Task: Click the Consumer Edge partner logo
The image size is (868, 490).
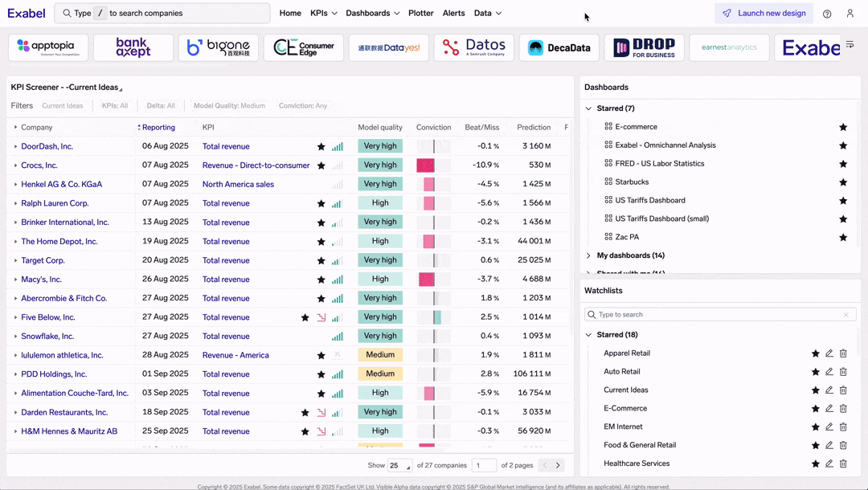Action: tap(303, 47)
